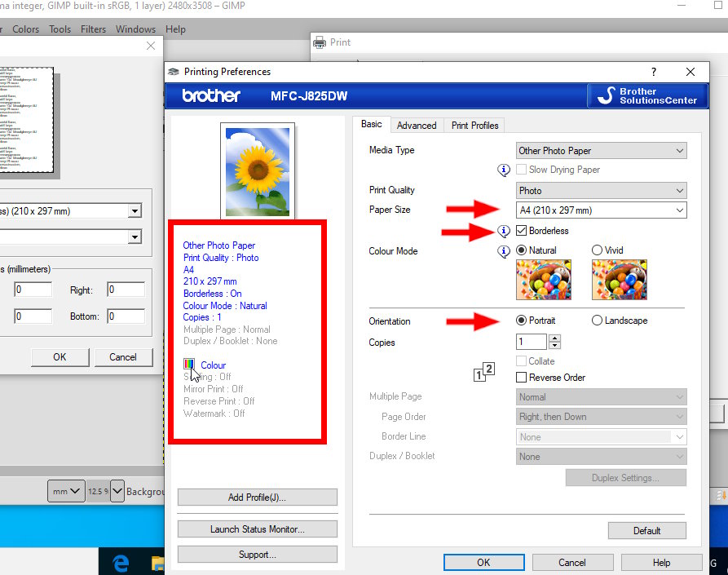Click the Printing Preferences title bar icon

174,72
